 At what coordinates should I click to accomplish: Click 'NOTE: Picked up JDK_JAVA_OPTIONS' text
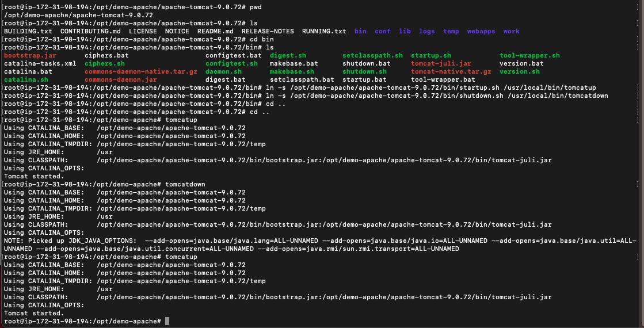[68, 241]
